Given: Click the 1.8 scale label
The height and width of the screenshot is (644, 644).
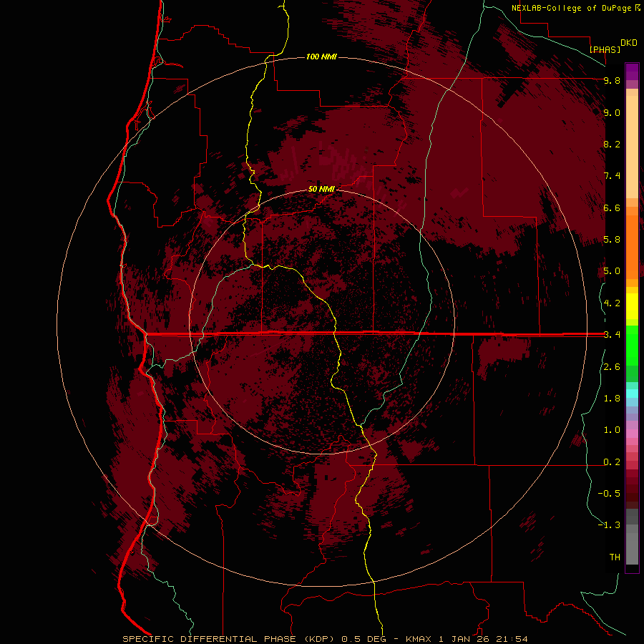Looking at the screenshot, I should click(612, 399).
